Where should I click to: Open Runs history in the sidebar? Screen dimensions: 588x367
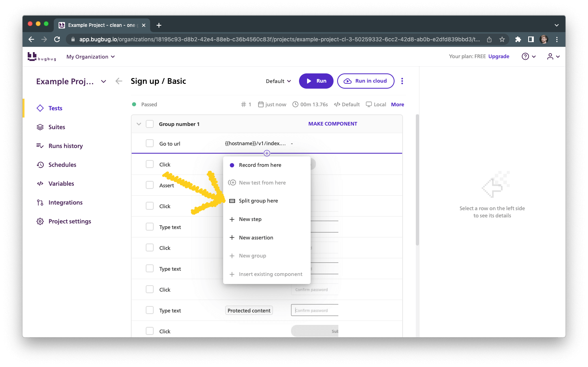point(65,146)
